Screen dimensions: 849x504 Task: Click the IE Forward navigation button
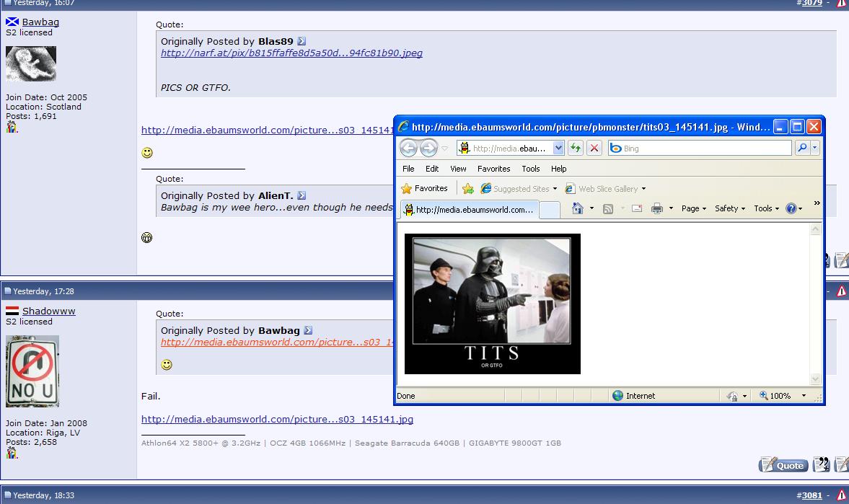click(x=428, y=148)
